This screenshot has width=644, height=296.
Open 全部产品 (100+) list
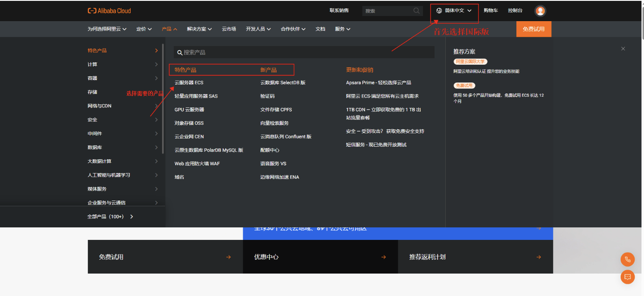[x=110, y=217]
